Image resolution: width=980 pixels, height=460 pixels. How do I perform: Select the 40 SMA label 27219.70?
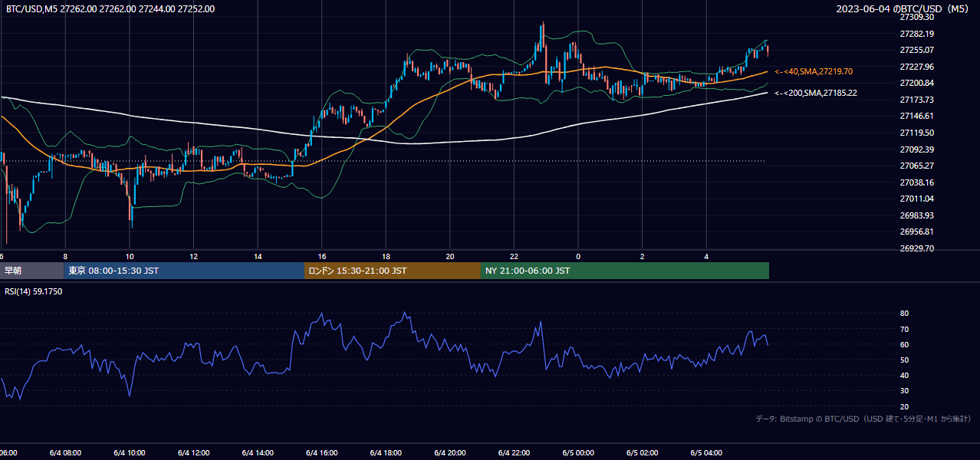814,71
